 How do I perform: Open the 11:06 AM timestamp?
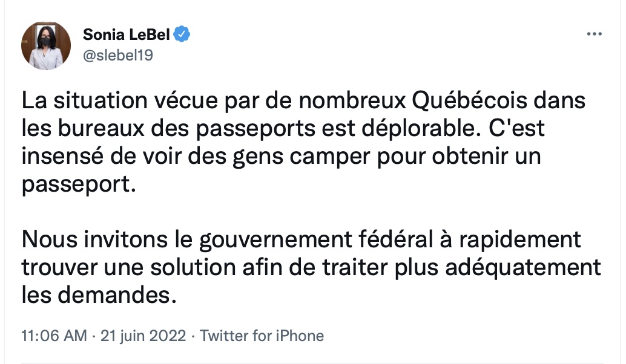(54, 336)
